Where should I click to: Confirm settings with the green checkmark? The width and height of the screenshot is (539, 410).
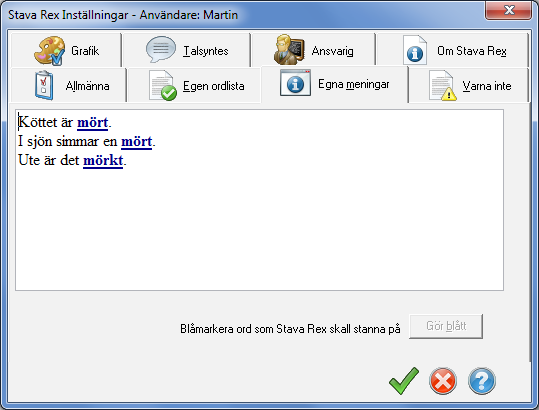click(x=404, y=381)
